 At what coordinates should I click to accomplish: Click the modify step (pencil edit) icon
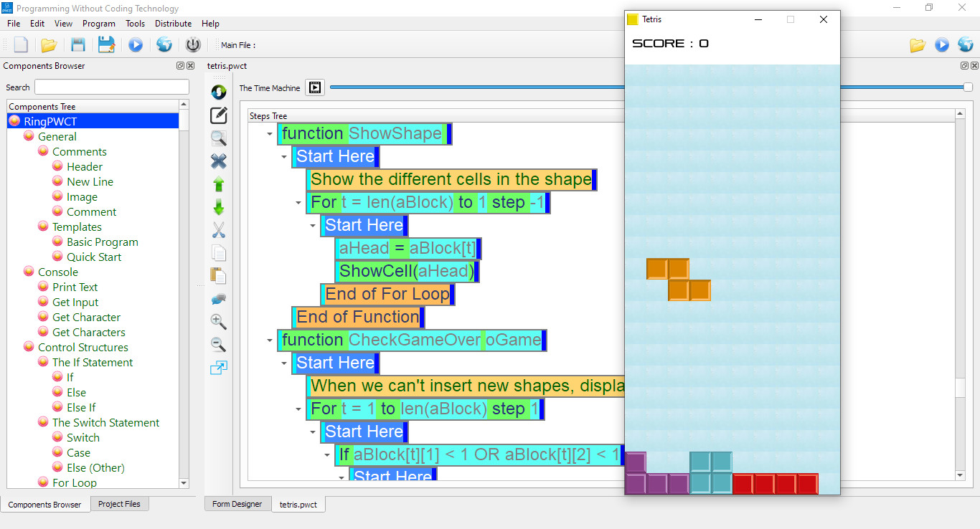click(x=219, y=115)
